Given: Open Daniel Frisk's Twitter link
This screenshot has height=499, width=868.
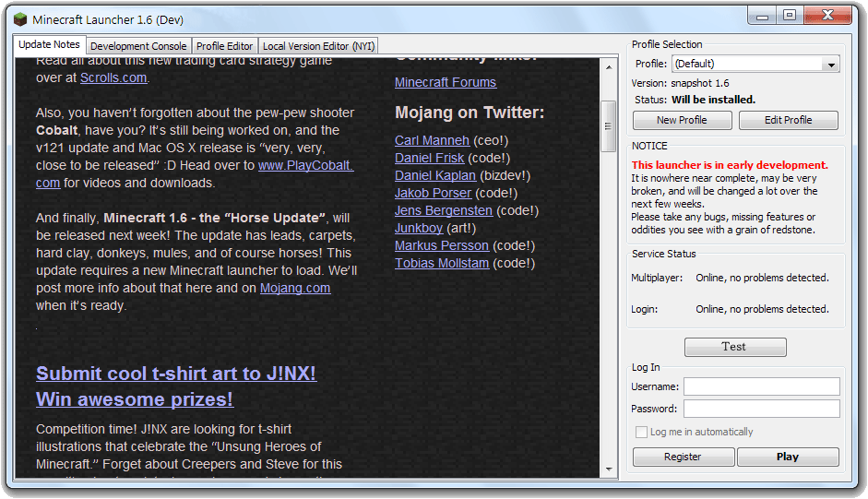Looking at the screenshot, I should point(429,158).
